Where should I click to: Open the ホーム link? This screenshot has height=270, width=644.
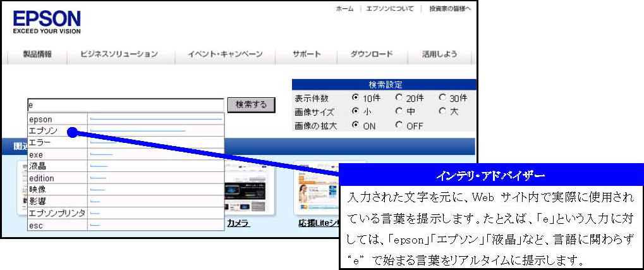click(344, 9)
